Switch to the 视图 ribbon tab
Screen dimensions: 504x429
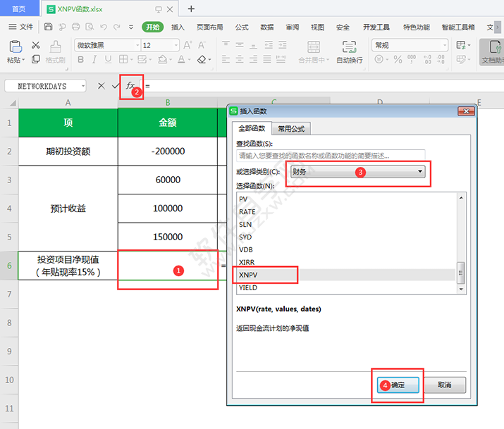(318, 27)
